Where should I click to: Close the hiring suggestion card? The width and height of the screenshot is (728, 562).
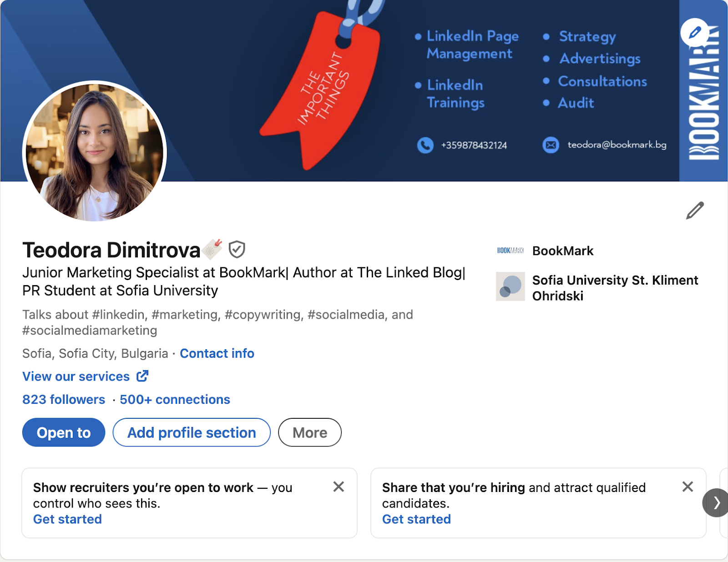(688, 487)
